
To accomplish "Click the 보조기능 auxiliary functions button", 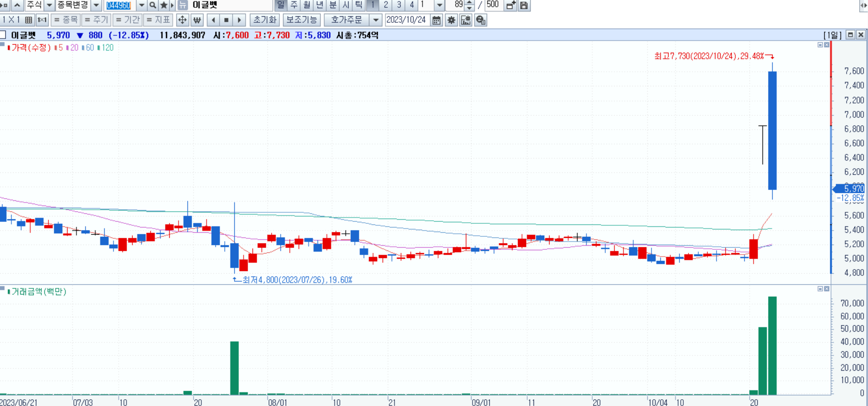I will click(301, 20).
